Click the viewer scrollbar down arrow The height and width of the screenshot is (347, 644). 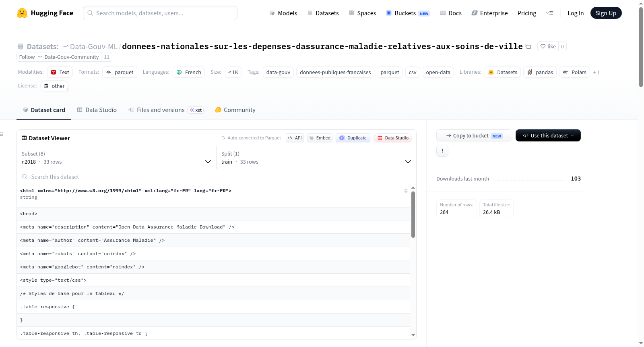[413, 335]
